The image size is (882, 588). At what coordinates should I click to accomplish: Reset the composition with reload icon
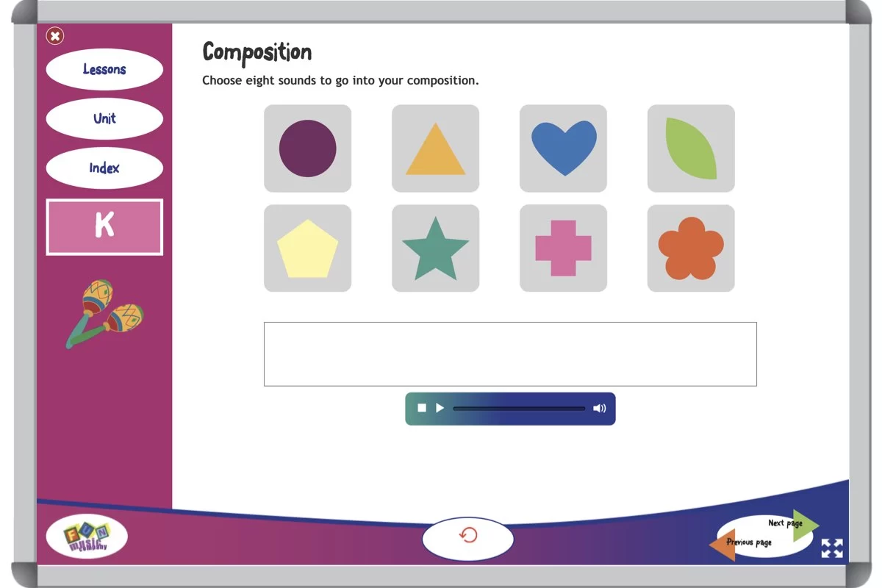(x=467, y=536)
